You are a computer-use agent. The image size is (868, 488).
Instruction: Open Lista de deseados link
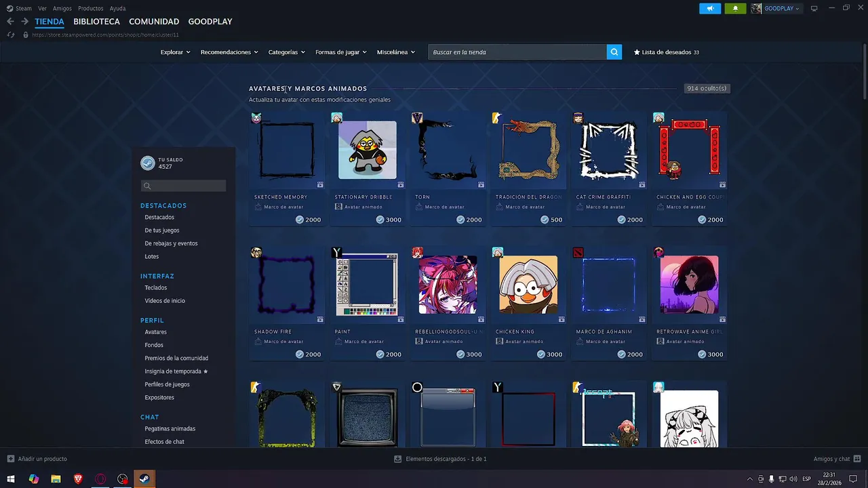[x=666, y=52]
